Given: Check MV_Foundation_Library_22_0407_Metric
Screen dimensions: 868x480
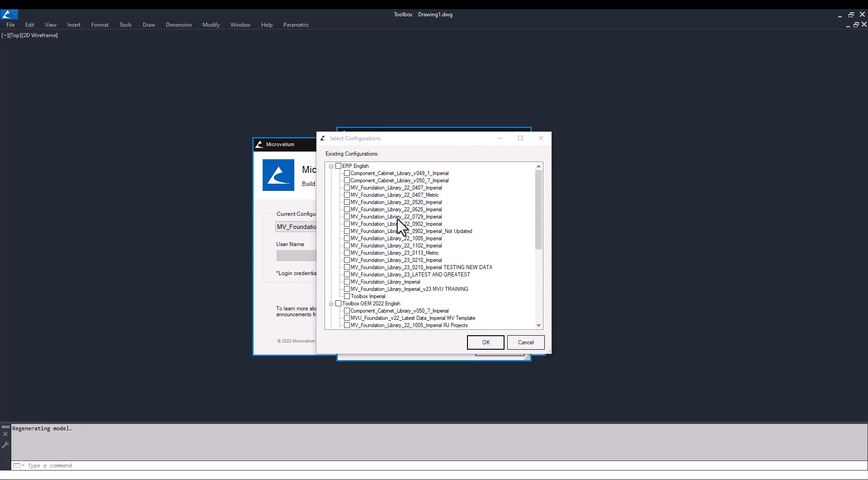Looking at the screenshot, I should [x=347, y=195].
